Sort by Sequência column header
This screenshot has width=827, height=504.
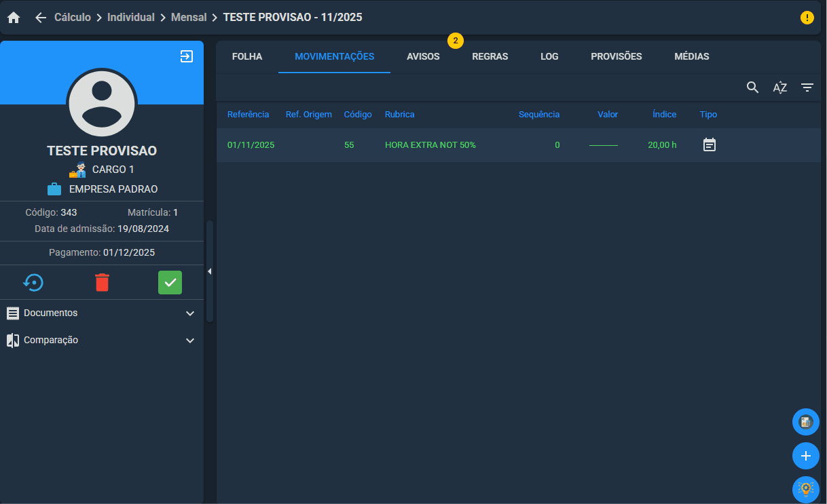click(x=539, y=115)
